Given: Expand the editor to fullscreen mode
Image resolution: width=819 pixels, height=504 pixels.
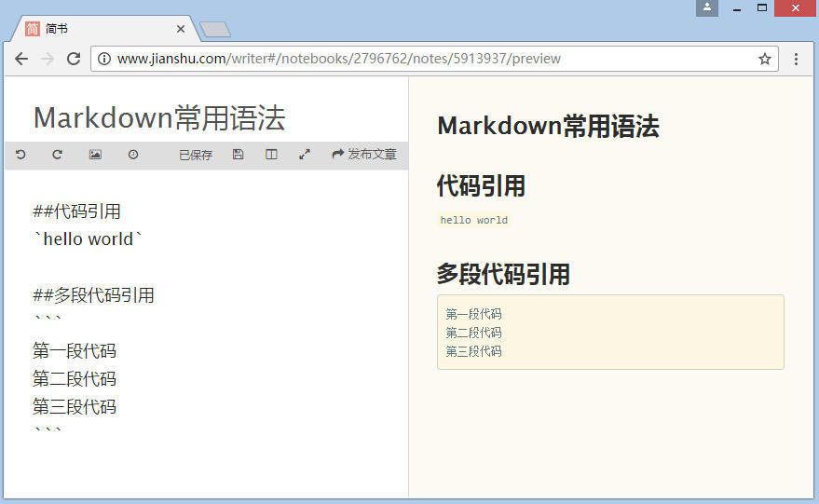Looking at the screenshot, I should [305, 154].
